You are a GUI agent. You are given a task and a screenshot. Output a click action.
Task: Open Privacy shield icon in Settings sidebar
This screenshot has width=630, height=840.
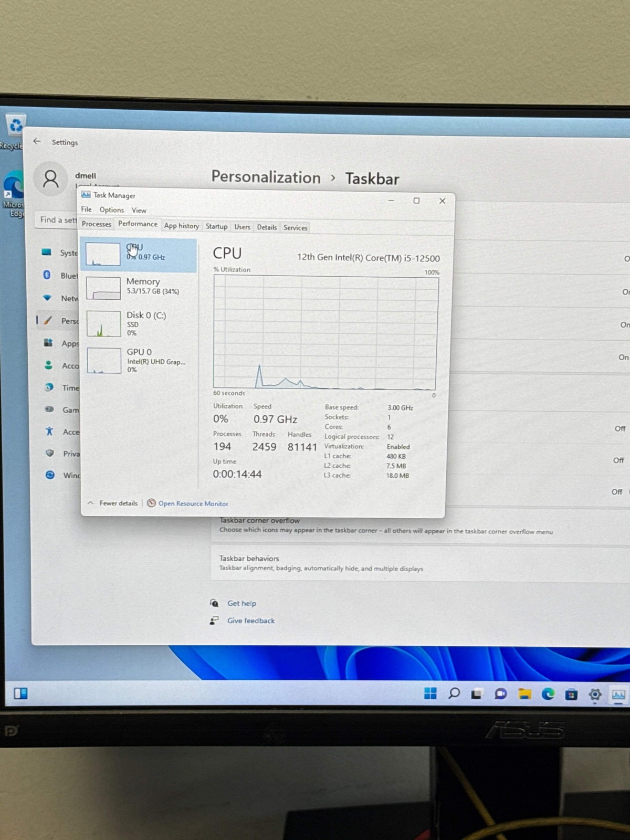tap(50, 453)
